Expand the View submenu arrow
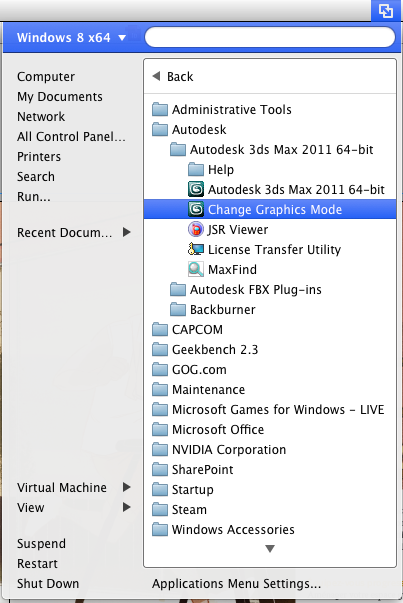Image resolution: width=403 pixels, height=603 pixels. [127, 507]
